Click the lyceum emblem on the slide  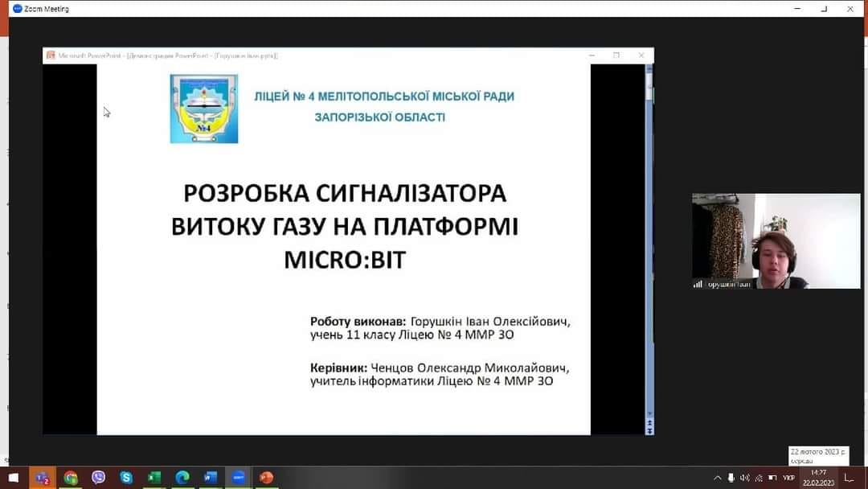coord(204,109)
